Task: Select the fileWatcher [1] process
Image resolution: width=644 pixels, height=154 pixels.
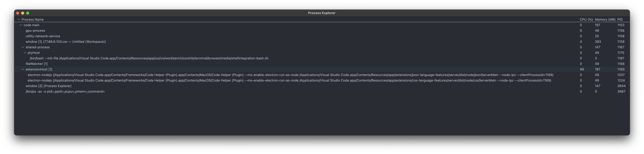Action: pos(36,64)
